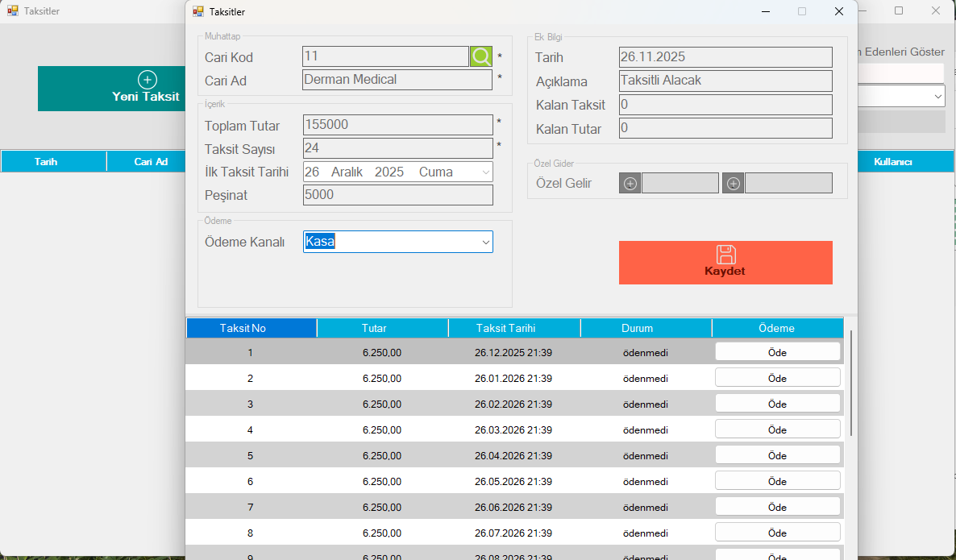Click into the Toplam Tutar field
The image size is (956, 560).
397,125
